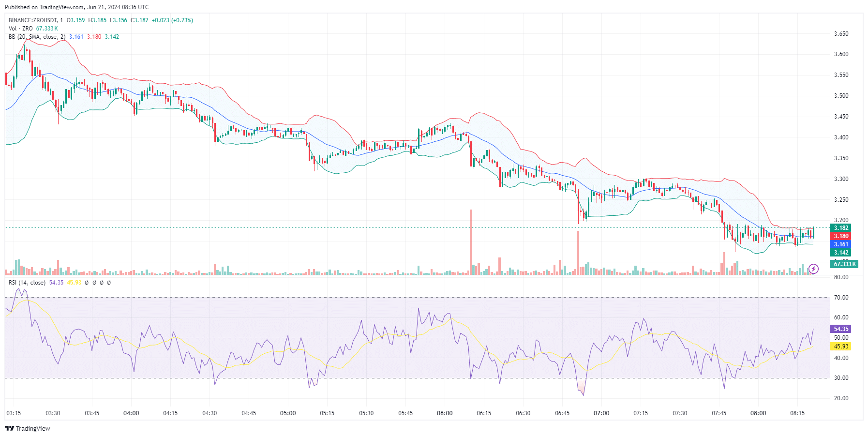Select the BB (20, SMA, close, 2) label
The height and width of the screenshot is (437, 868).
tap(37, 37)
